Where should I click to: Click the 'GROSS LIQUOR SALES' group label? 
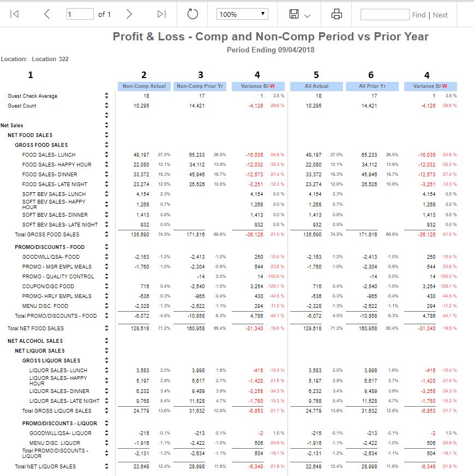point(51,361)
